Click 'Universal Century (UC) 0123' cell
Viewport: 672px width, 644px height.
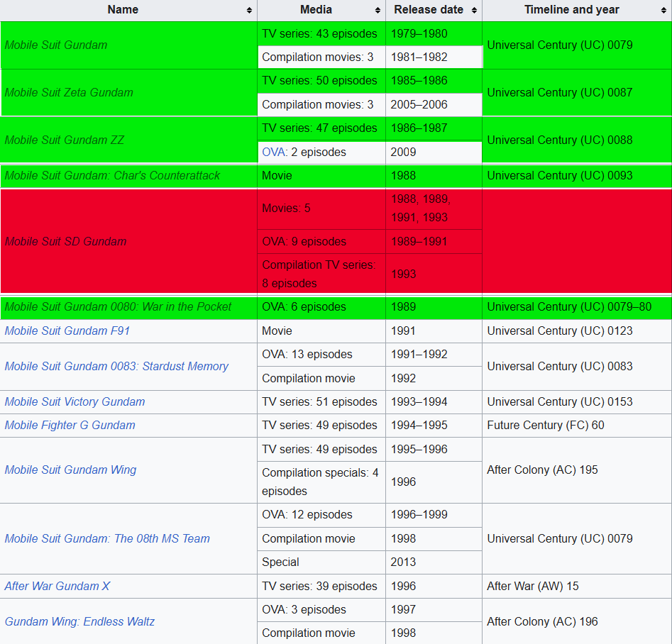click(x=577, y=331)
